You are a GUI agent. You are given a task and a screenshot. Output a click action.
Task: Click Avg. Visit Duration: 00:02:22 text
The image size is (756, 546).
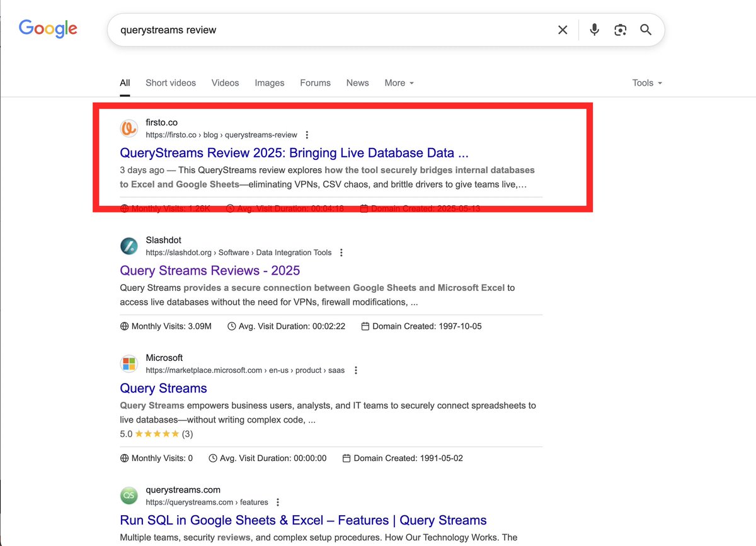[292, 326]
